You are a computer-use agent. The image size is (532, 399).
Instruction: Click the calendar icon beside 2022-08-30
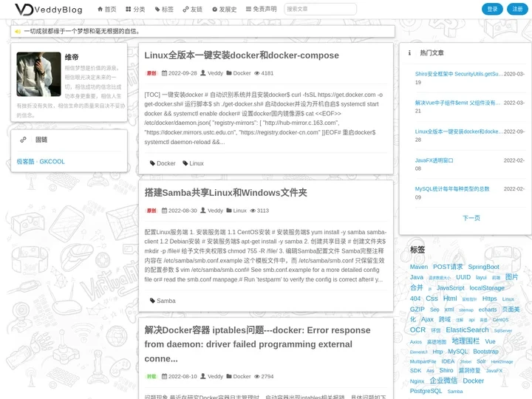pos(164,211)
